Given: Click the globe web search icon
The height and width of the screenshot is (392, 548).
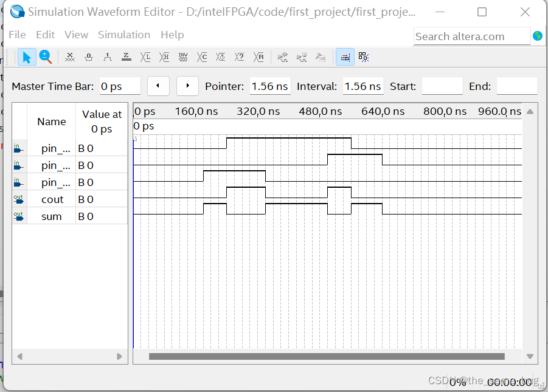Looking at the screenshot, I should pyautogui.click(x=538, y=36).
